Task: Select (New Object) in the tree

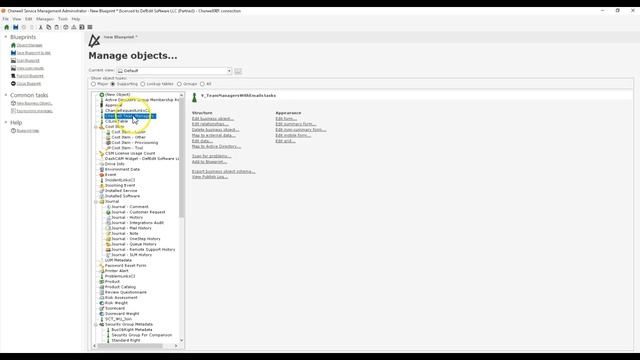Action: 118,94
